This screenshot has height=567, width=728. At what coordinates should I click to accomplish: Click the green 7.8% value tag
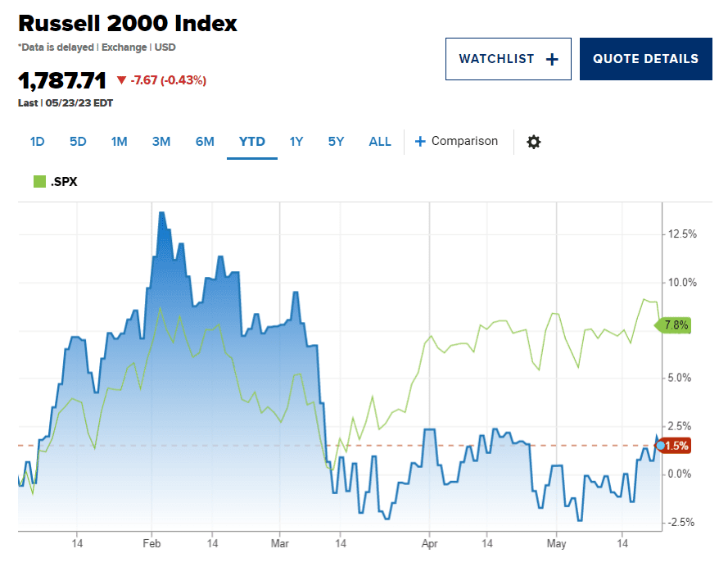(x=673, y=325)
